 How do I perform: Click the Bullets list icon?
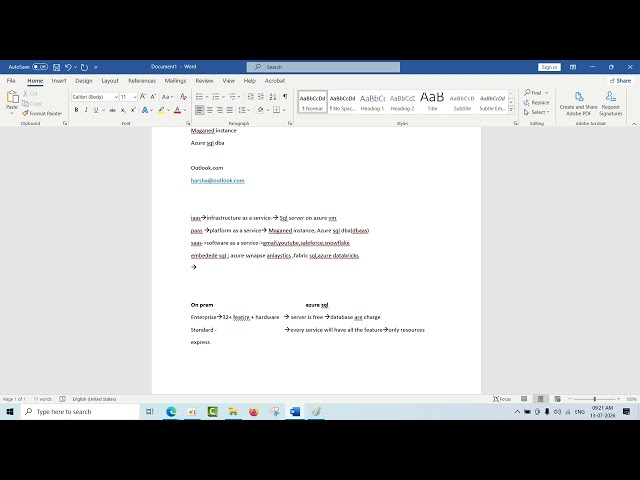click(x=199, y=97)
